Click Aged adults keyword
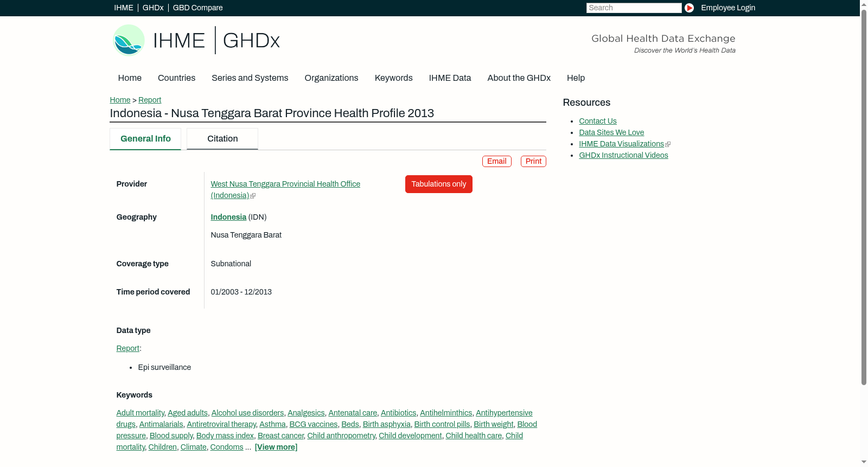 click(x=188, y=413)
